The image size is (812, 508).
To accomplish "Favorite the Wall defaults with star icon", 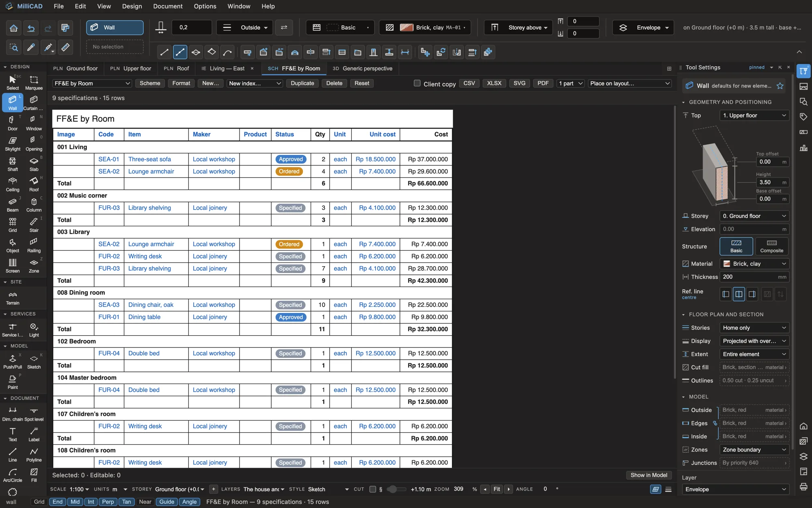I will pyautogui.click(x=780, y=86).
